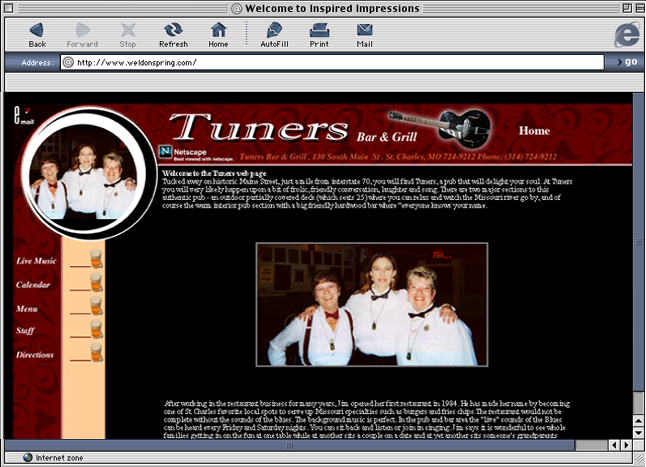Click the Back toolbar button

tap(37, 34)
